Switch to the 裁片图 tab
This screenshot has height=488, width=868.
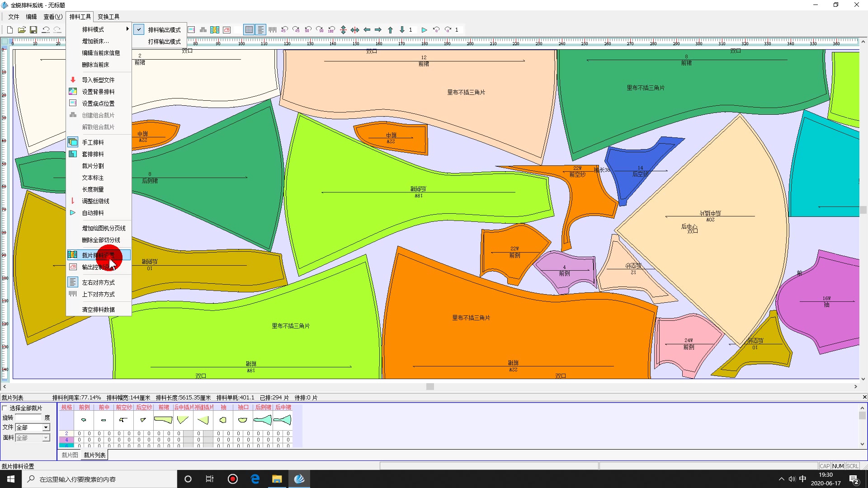[70, 455]
